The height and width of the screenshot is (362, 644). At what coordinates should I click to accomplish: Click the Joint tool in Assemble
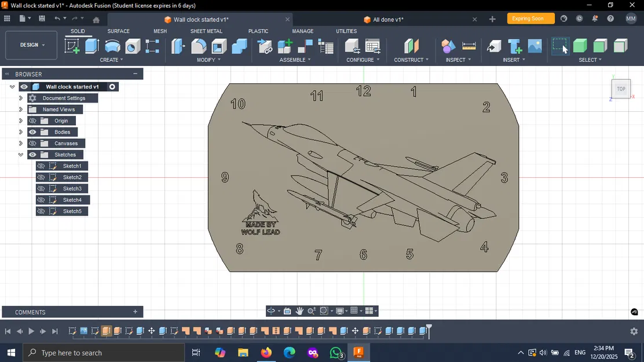point(305,46)
